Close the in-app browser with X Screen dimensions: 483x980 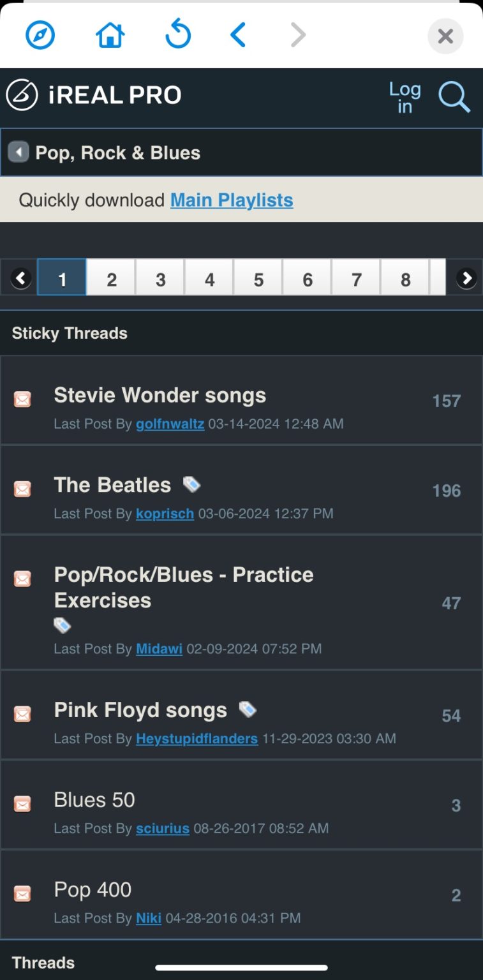(x=445, y=36)
